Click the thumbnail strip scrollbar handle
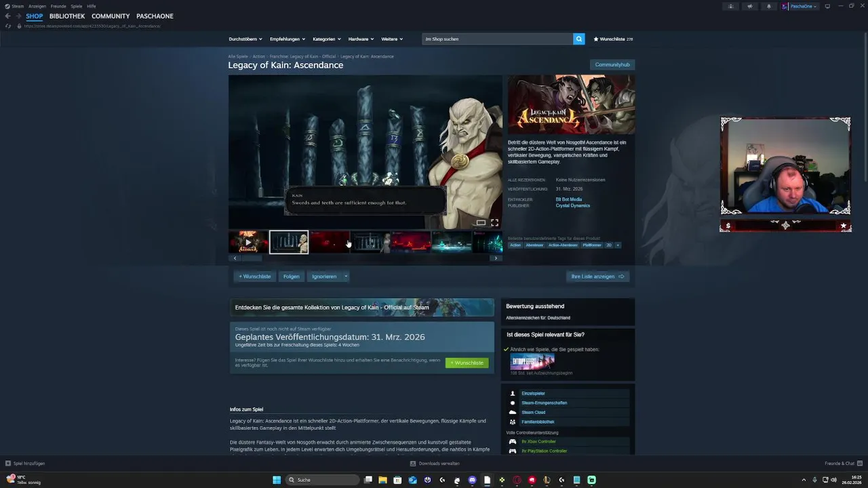 (252, 258)
